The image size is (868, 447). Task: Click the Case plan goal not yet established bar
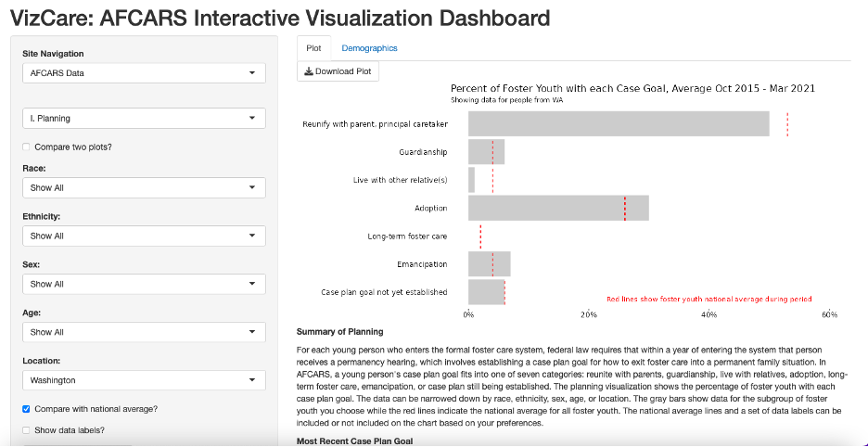[486, 292]
